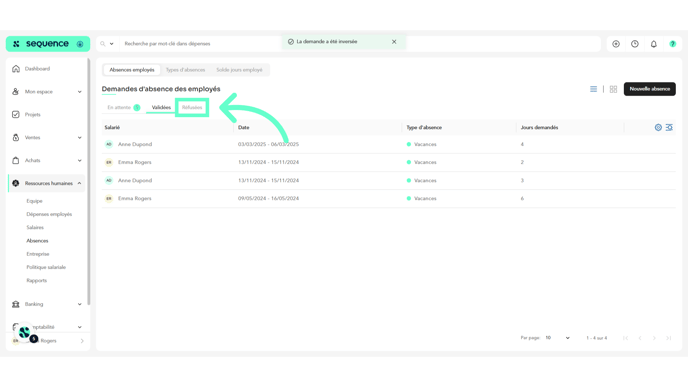The height and width of the screenshot is (387, 688).
Task: Open Entreprise in the sidebar
Action: click(x=38, y=254)
